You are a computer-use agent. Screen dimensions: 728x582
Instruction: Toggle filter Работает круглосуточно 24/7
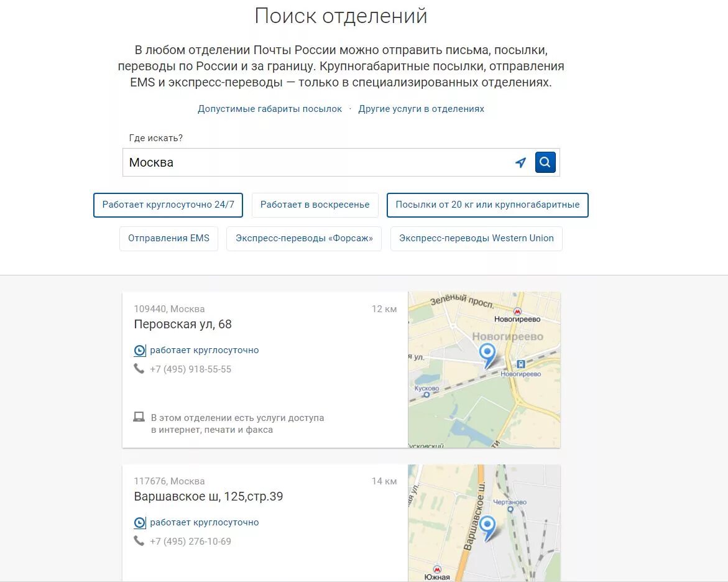point(168,205)
